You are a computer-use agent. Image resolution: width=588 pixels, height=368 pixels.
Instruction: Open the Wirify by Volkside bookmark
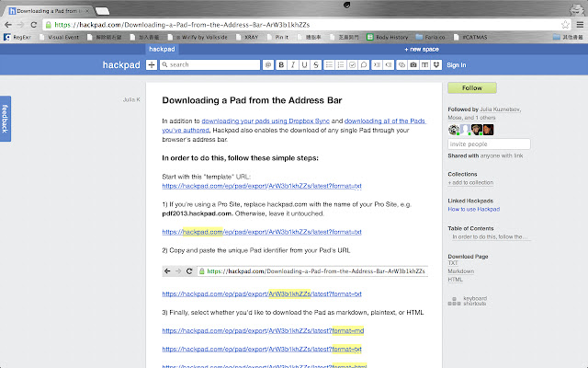pos(198,37)
